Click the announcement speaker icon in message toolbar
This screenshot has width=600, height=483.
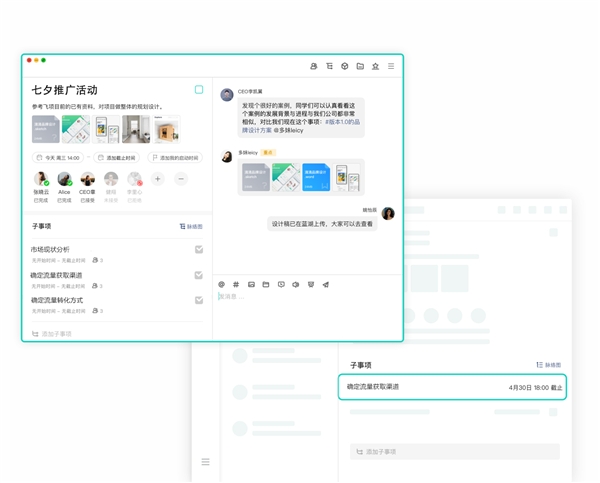pos(296,284)
